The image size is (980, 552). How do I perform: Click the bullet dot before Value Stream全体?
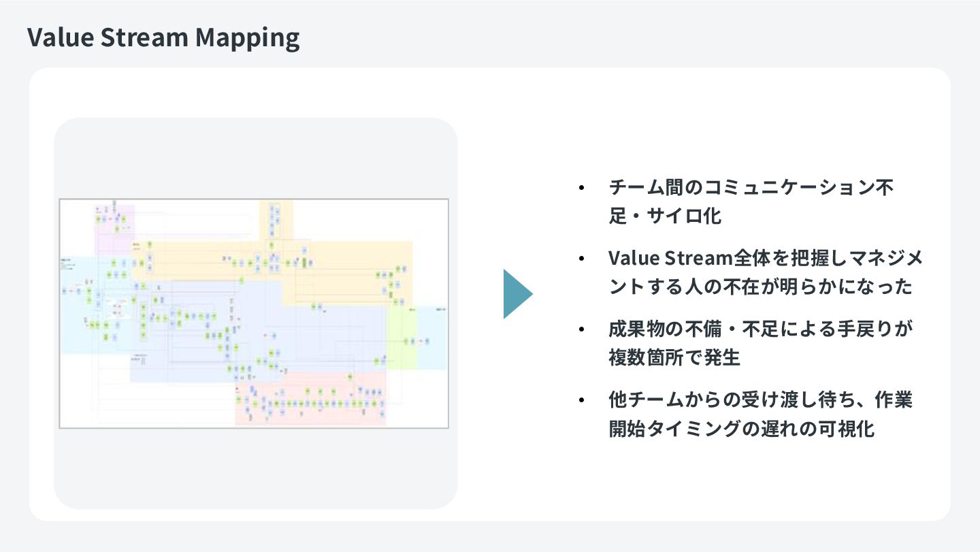(x=581, y=258)
